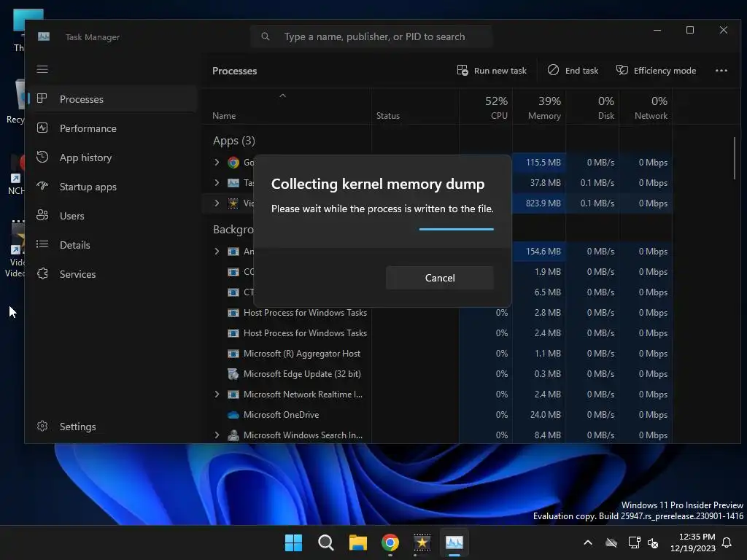
Task: Sort processes by CPU column
Action: [x=486, y=107]
